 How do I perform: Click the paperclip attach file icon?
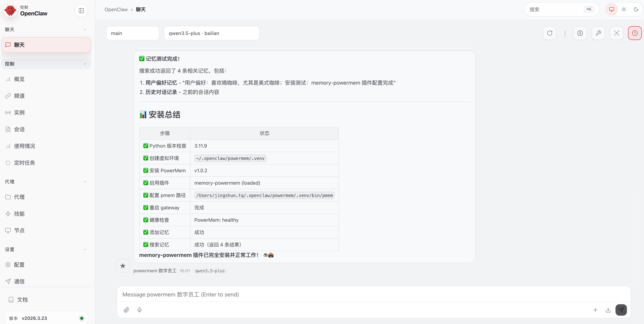pyautogui.click(x=127, y=310)
